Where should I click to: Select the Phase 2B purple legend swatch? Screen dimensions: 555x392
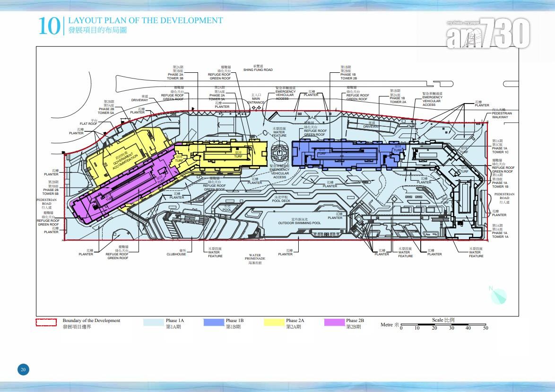[x=334, y=323]
